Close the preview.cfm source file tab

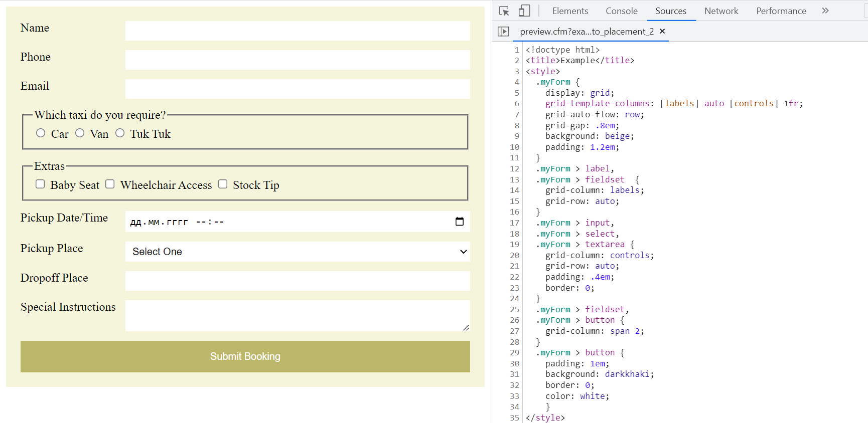click(x=662, y=31)
